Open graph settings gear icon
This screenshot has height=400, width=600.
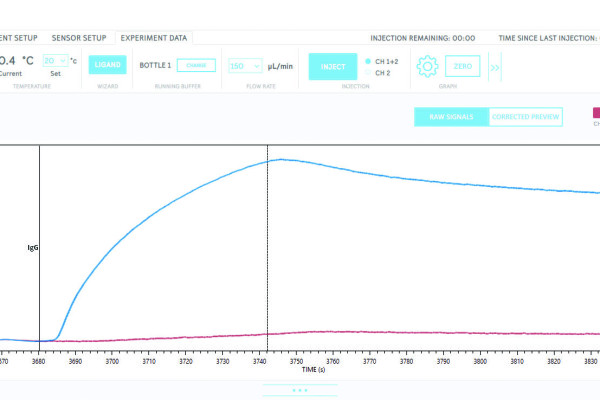click(x=428, y=66)
